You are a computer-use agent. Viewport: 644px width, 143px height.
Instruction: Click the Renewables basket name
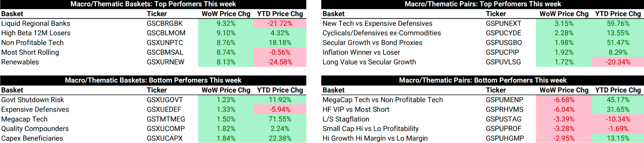pos(20,62)
